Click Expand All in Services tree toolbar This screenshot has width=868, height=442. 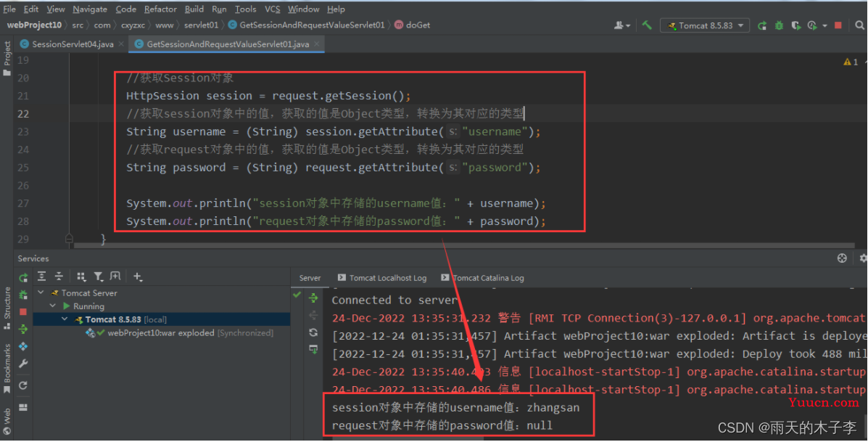42,277
